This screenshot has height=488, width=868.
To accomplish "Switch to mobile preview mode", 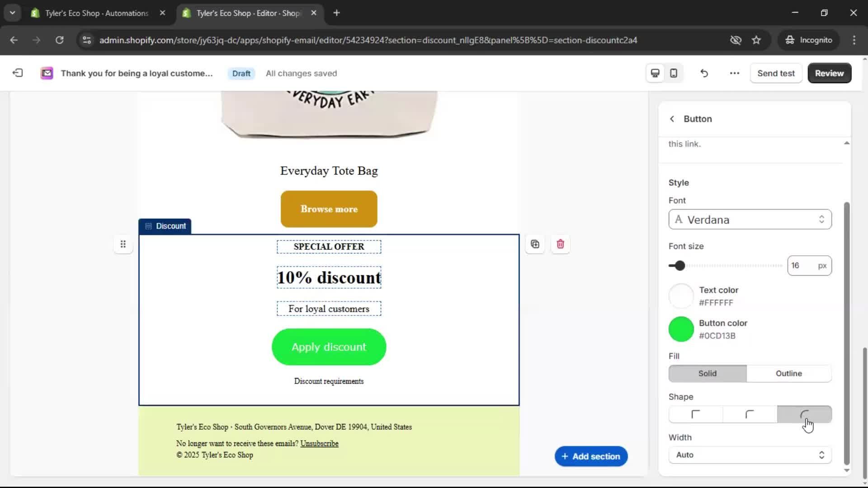I will (673, 73).
